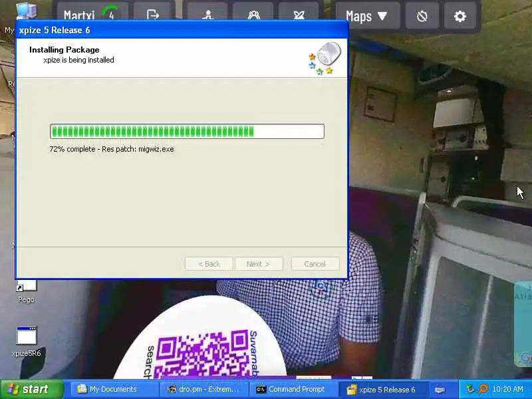The image size is (532, 399).
Task: Click the 10:20 AM clock
Action: [x=507, y=389]
